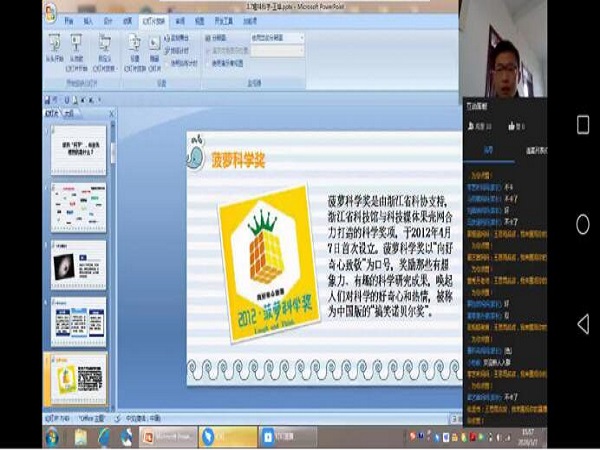Close the slide thumbnail pane with X
600x450 pixels.
pos(111,114)
